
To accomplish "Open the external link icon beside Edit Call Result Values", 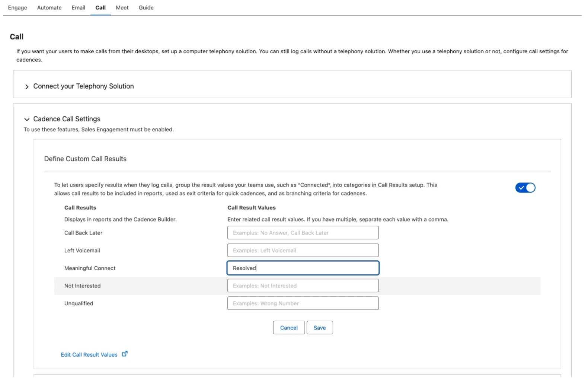I will [x=125, y=354].
